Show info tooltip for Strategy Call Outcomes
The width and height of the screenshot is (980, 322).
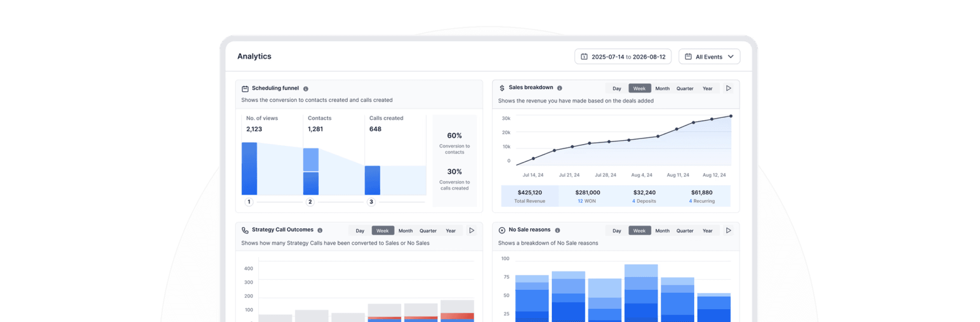320,230
